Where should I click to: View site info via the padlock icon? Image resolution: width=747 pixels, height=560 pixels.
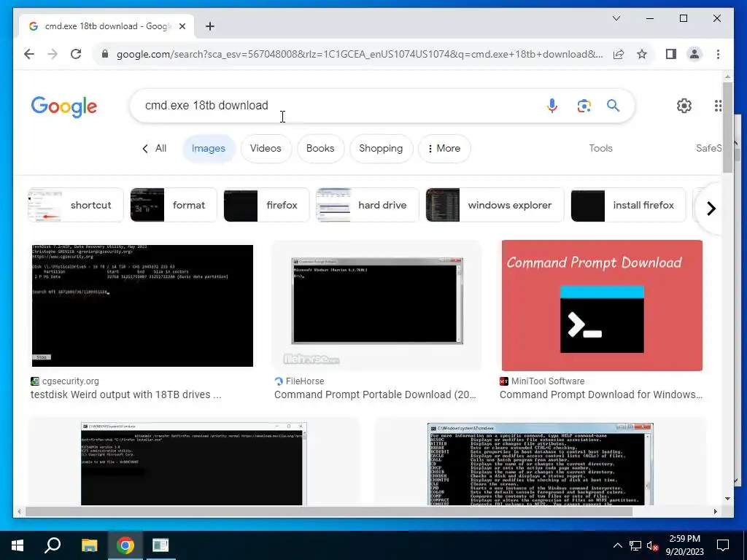click(105, 54)
